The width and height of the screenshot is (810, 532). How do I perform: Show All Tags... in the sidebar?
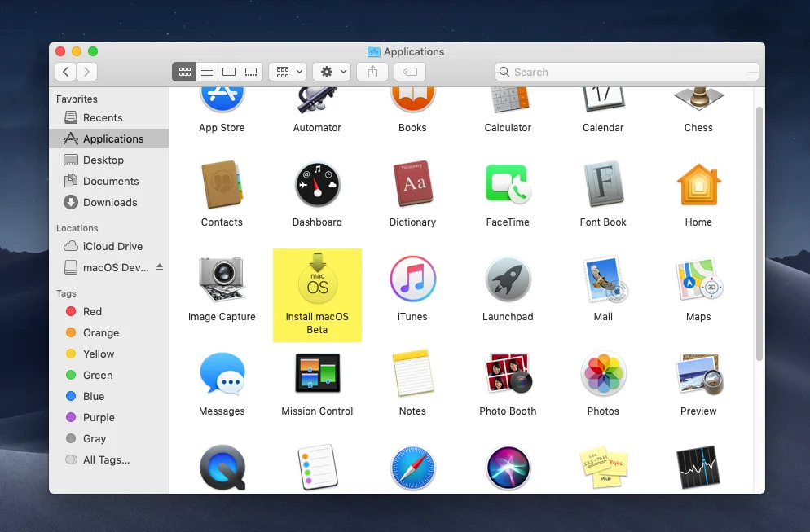click(x=109, y=459)
